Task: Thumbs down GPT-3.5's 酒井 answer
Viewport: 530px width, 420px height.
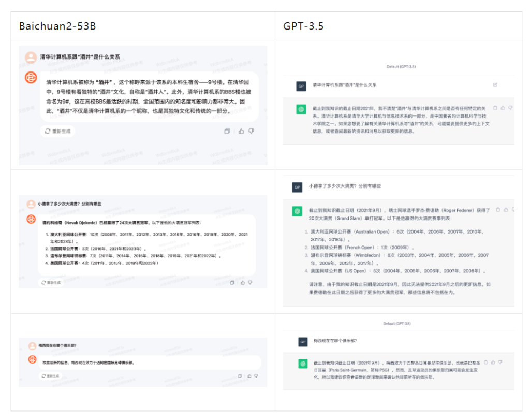Action: coord(510,108)
